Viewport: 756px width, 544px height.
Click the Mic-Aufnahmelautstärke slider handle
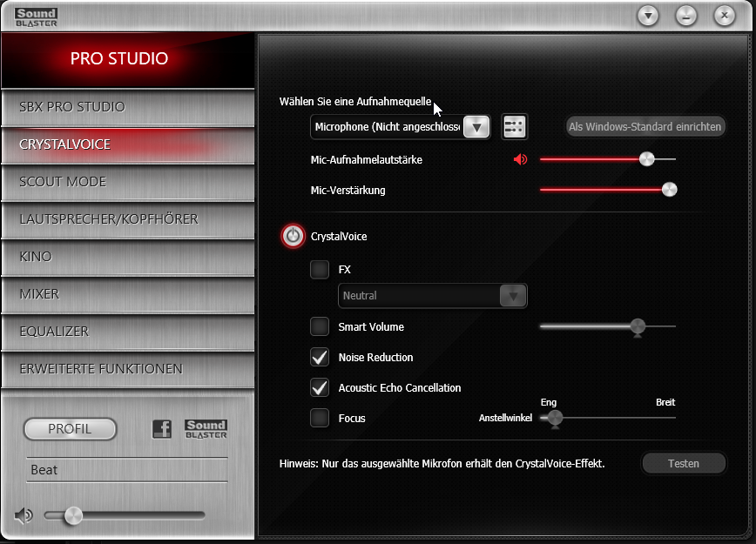click(x=646, y=159)
